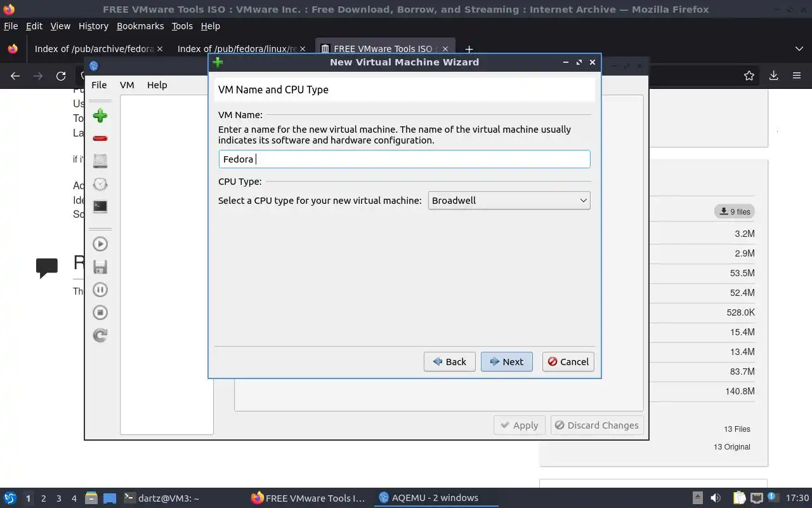812x508 pixels.
Task: Click the green plus Add VM icon in AQEMU toolbar
Action: click(100, 116)
